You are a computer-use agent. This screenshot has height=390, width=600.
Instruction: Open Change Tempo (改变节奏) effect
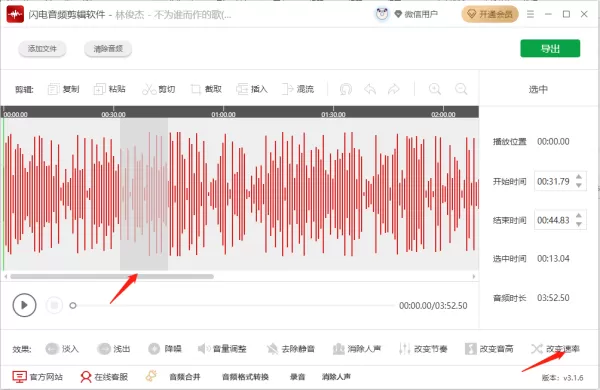423,349
